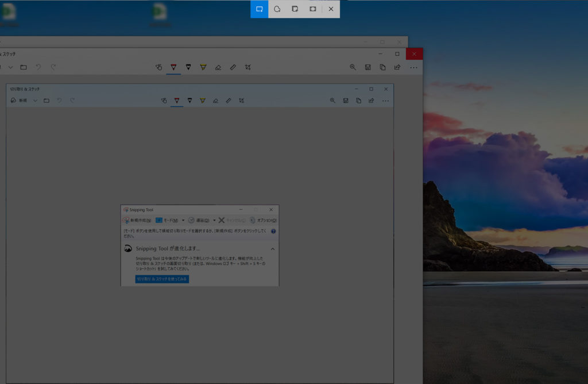
Task: Select red Ballpoint pen in outer Snip & Sketch
Action: 173,67
